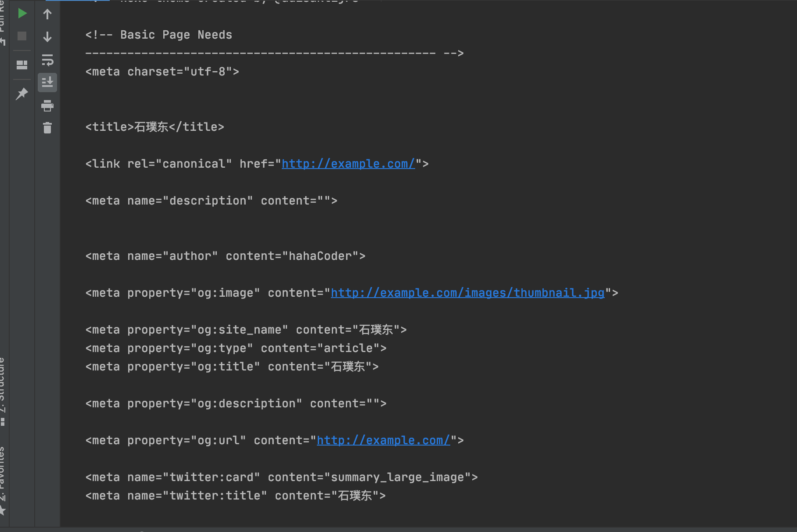This screenshot has height=532, width=797.
Task: Click the green Run (rerun) icon
Action: (x=22, y=14)
